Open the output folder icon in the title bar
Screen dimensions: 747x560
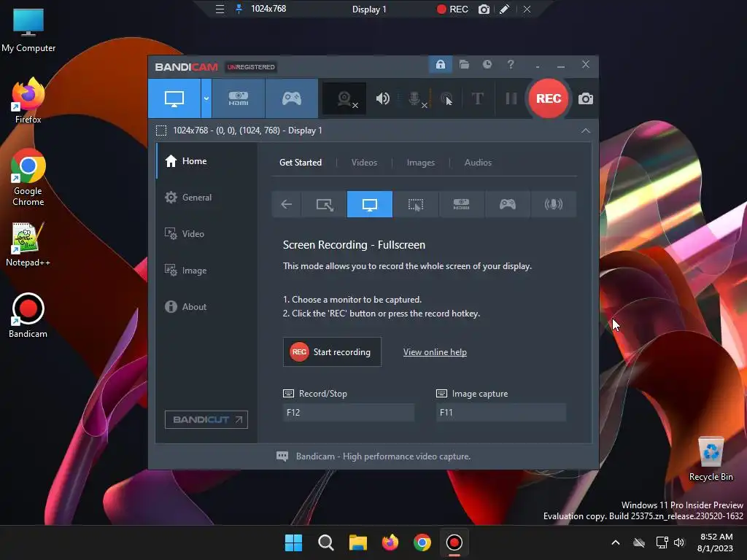pyautogui.click(x=464, y=64)
